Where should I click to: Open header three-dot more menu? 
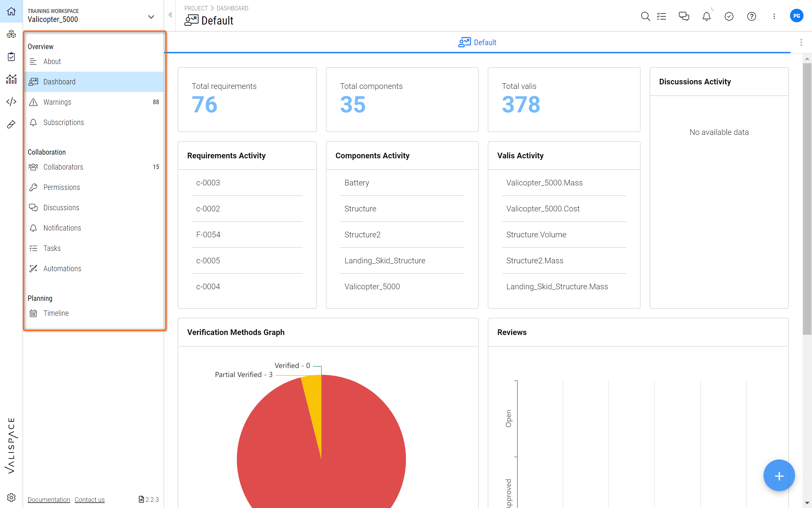click(x=774, y=16)
